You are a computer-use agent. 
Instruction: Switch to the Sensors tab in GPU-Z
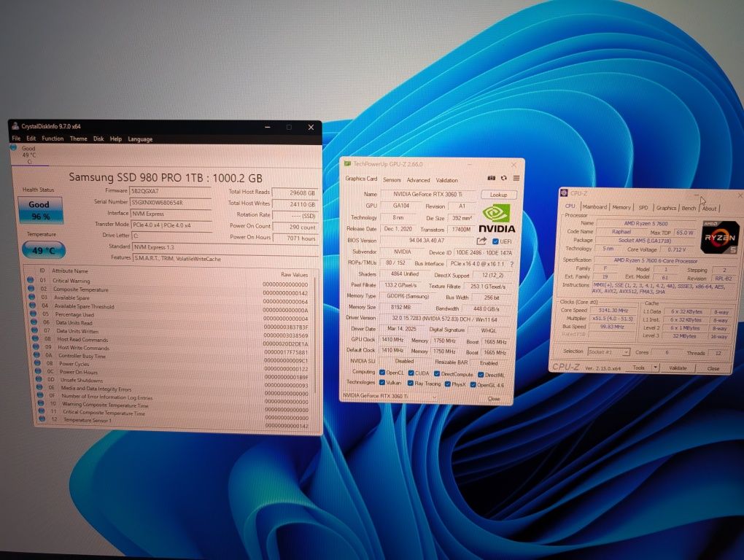[x=392, y=179]
